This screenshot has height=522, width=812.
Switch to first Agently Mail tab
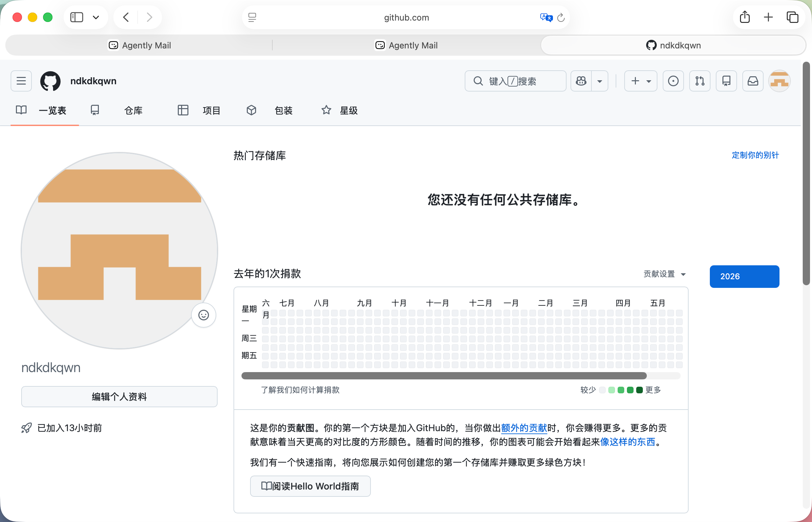pyautogui.click(x=139, y=45)
